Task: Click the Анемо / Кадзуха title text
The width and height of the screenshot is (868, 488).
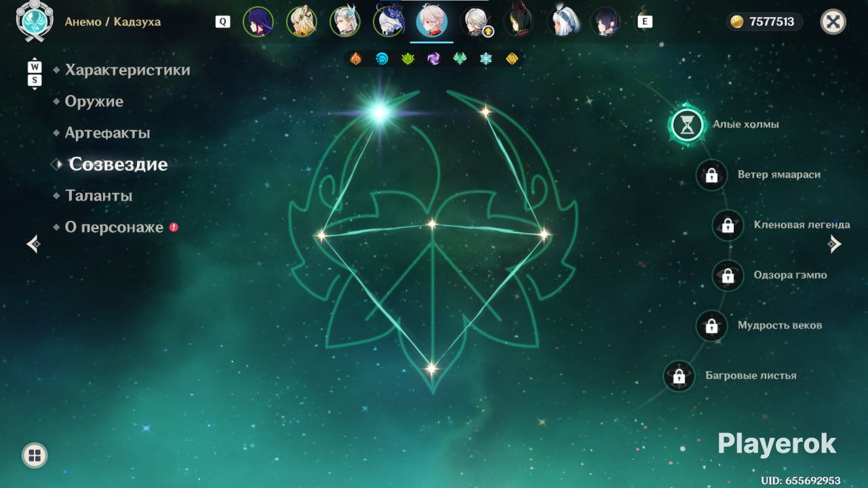Action: point(113,22)
